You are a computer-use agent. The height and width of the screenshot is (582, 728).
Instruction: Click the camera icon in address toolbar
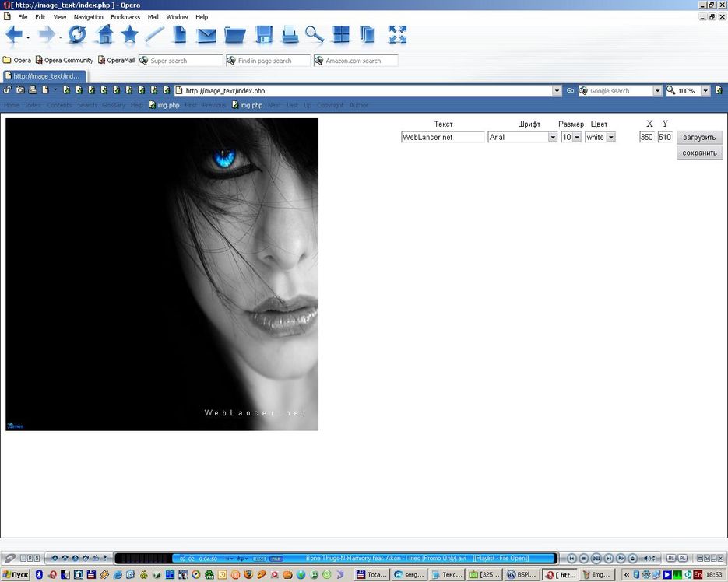[20, 90]
